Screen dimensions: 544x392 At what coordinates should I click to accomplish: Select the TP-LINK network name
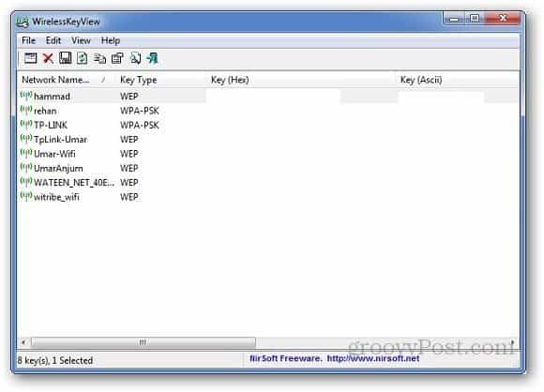51,125
